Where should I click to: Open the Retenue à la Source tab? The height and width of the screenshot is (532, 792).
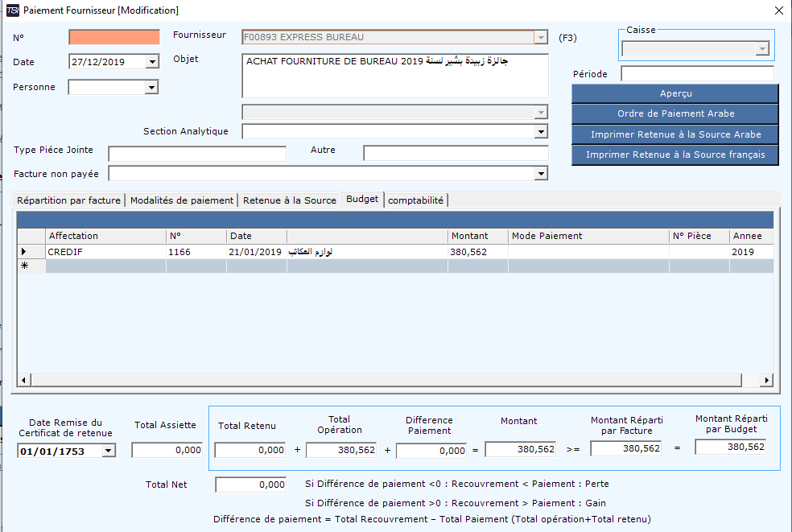point(290,200)
